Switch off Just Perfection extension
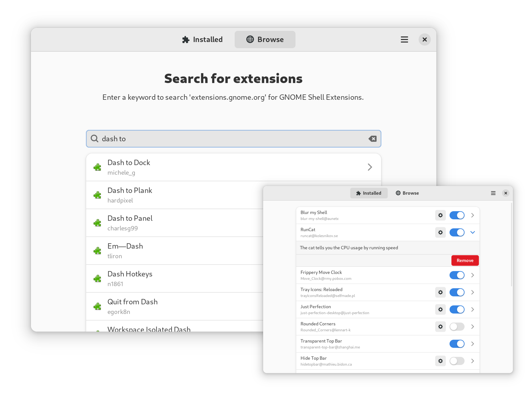This screenshot has width=532, height=394. [457, 309]
